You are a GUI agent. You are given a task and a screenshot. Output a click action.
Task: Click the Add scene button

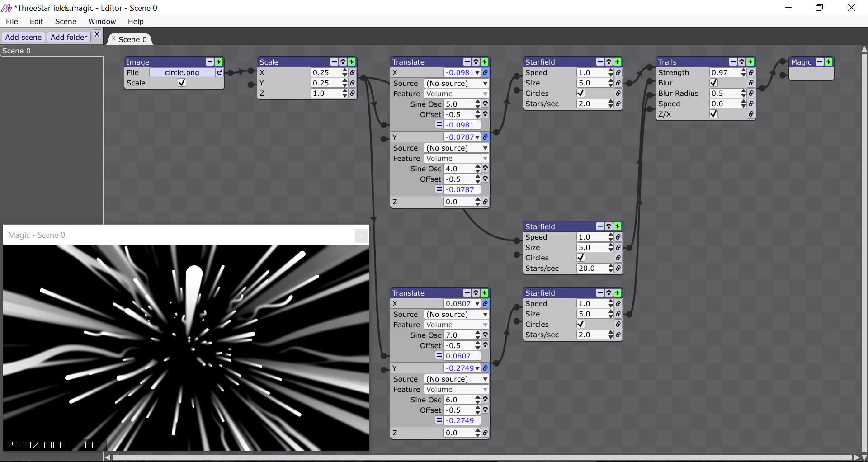(24, 37)
